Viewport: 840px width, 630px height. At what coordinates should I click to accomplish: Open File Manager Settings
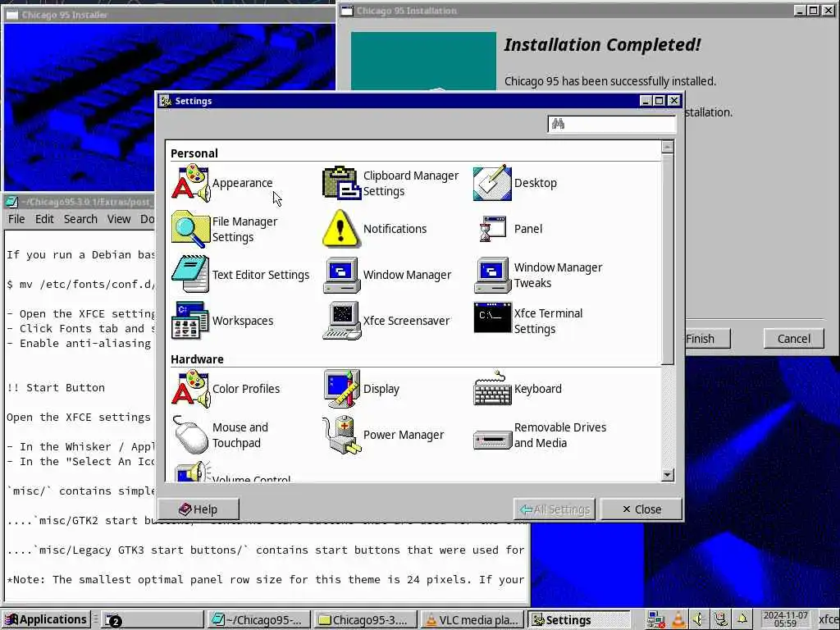pyautogui.click(x=225, y=230)
